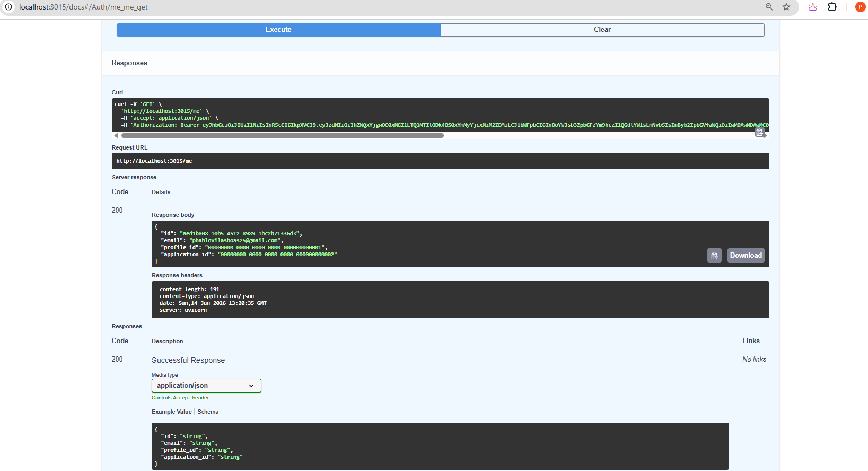This screenshot has width=868, height=471.
Task: Click the blue Execute button
Action: [x=278, y=30]
